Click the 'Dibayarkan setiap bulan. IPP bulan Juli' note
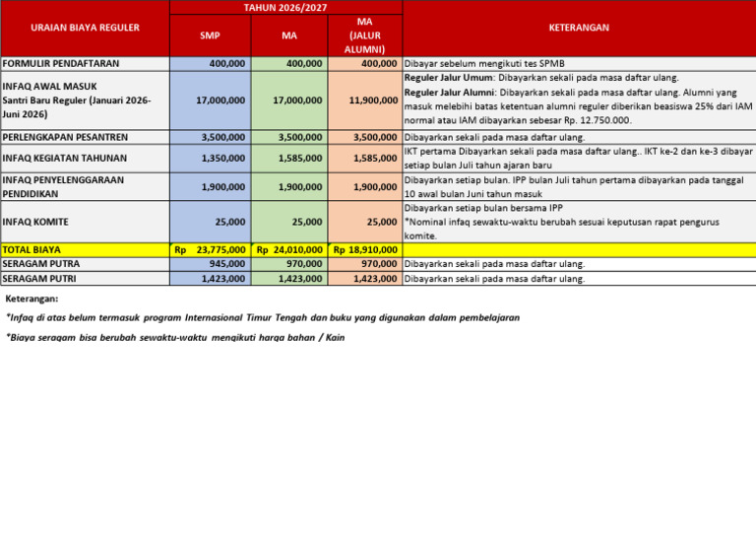The image size is (756, 535). pyautogui.click(x=574, y=186)
